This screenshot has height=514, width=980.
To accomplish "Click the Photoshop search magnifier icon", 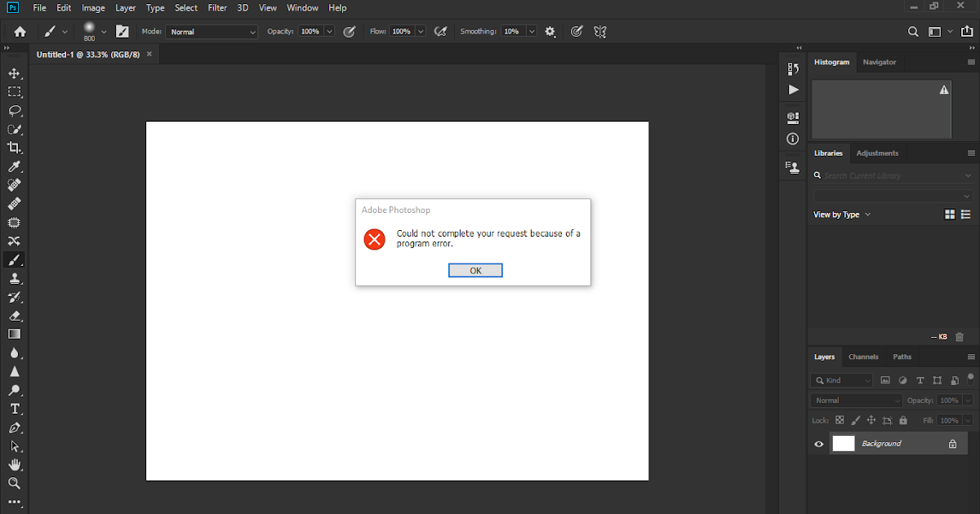I will point(914,32).
